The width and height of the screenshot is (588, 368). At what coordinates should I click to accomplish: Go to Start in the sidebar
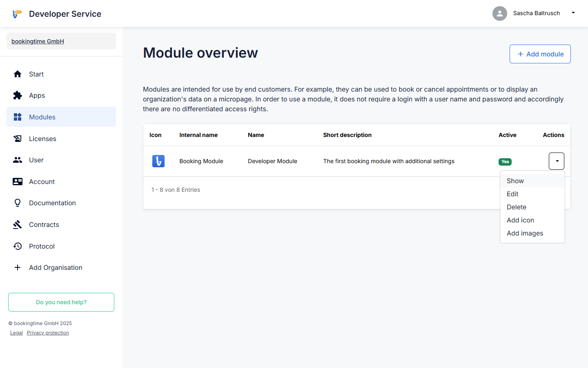pos(36,74)
